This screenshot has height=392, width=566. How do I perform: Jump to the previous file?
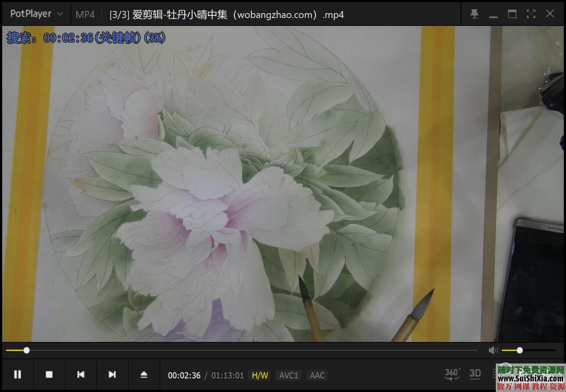click(x=81, y=374)
